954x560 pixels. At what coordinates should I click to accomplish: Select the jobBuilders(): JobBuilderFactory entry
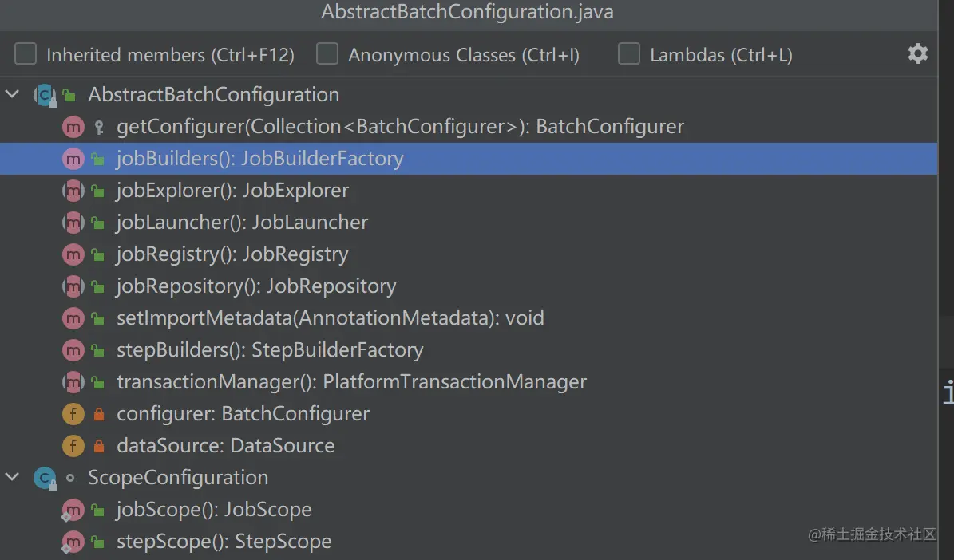click(259, 159)
